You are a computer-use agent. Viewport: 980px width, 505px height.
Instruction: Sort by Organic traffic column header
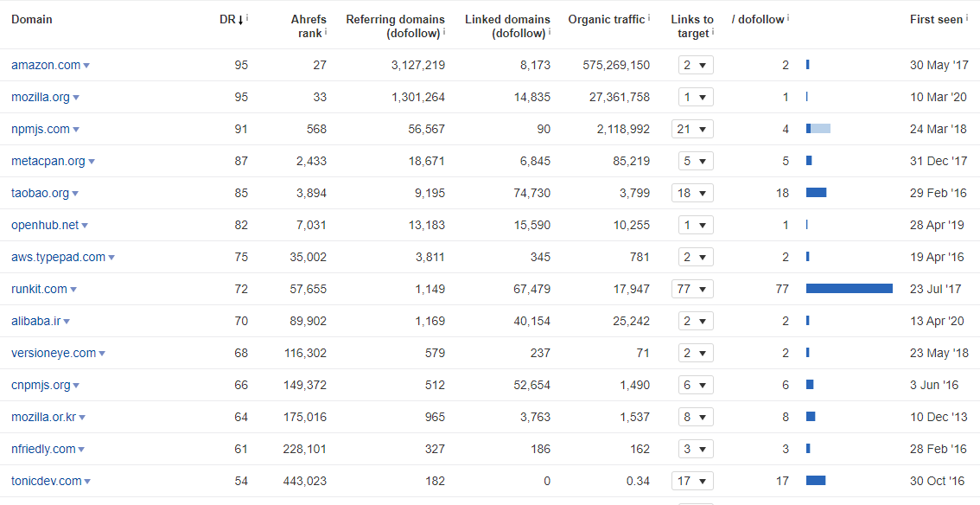(x=607, y=19)
